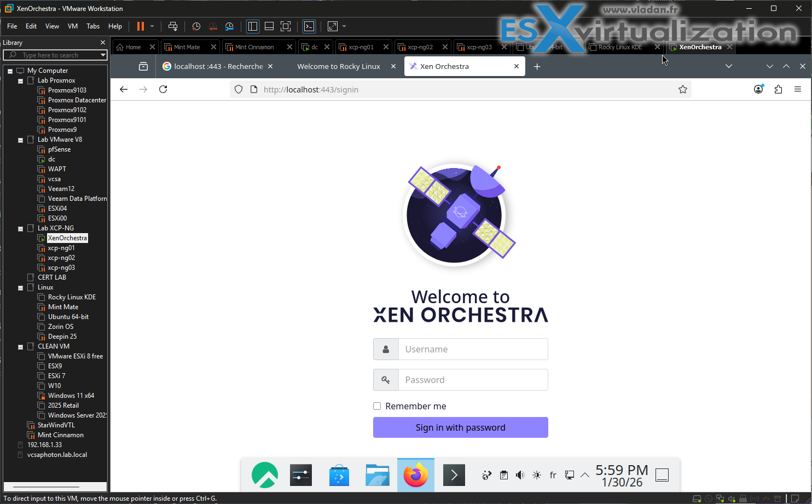Toggle the library sidebar view button

tap(252, 26)
